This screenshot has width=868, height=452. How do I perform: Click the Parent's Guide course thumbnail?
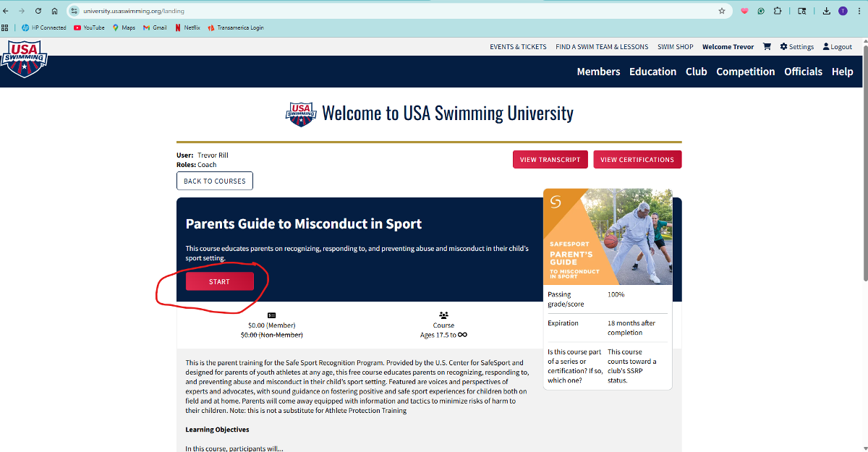(x=608, y=237)
